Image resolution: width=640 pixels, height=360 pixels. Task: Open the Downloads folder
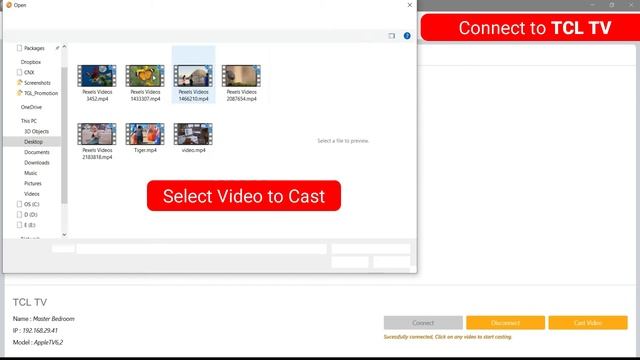coord(37,162)
